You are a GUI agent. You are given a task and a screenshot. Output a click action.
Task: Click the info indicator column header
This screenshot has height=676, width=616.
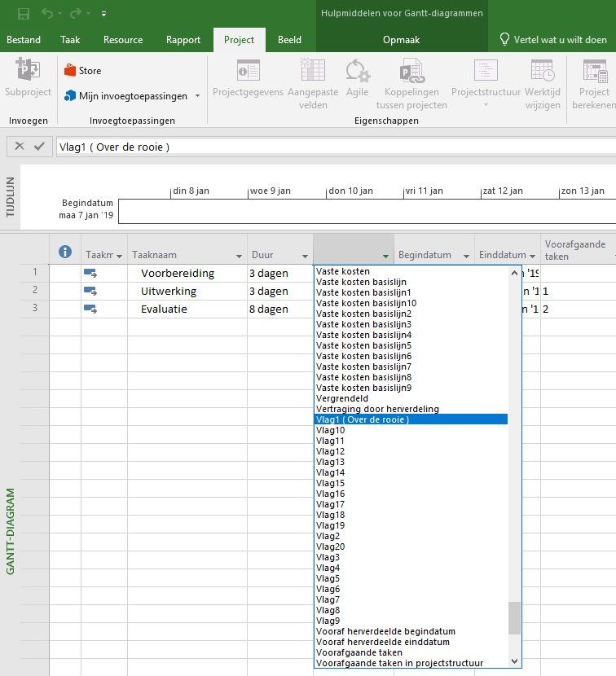pyautogui.click(x=65, y=252)
